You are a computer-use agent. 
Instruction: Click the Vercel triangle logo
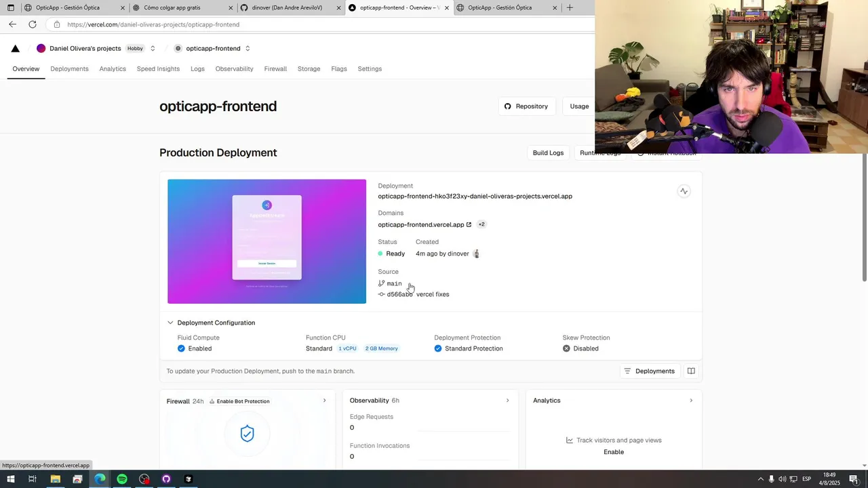pyautogui.click(x=16, y=48)
